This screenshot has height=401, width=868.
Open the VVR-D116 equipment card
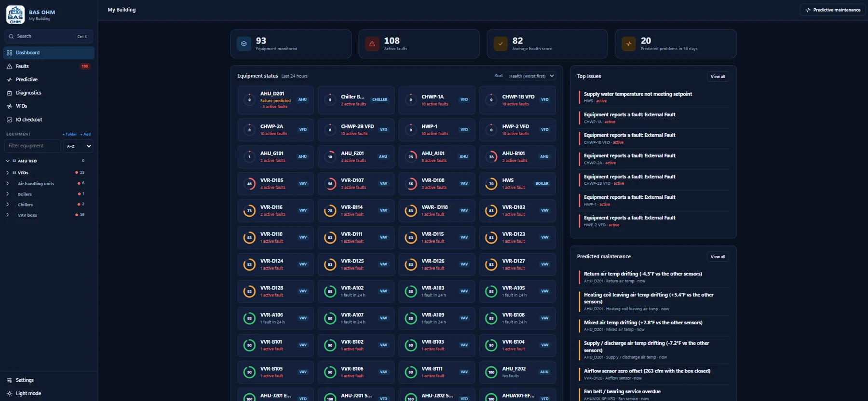275,211
